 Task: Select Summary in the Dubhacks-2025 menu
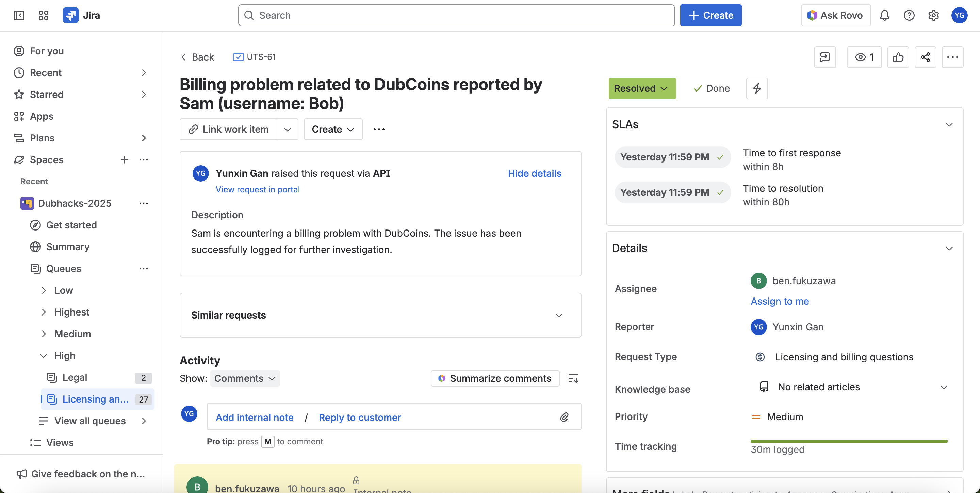point(68,247)
